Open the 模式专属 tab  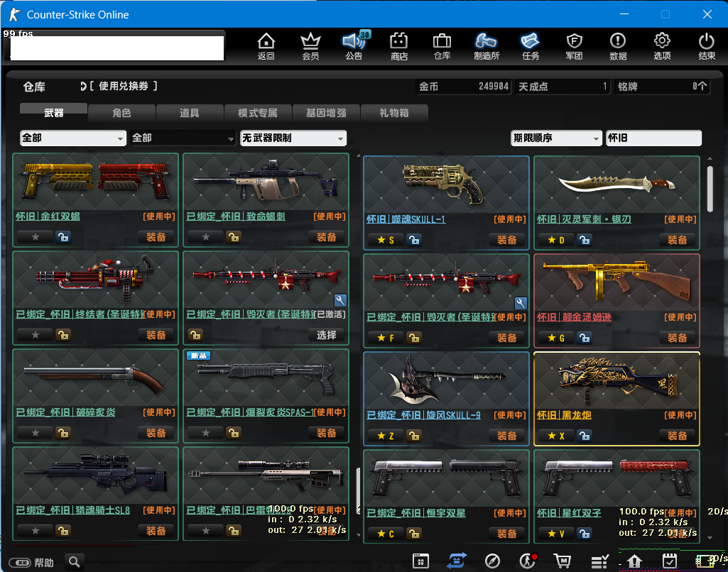click(x=258, y=113)
